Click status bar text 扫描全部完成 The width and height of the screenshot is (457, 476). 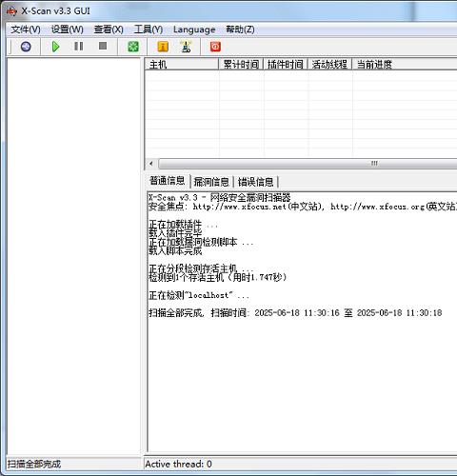click(34, 465)
